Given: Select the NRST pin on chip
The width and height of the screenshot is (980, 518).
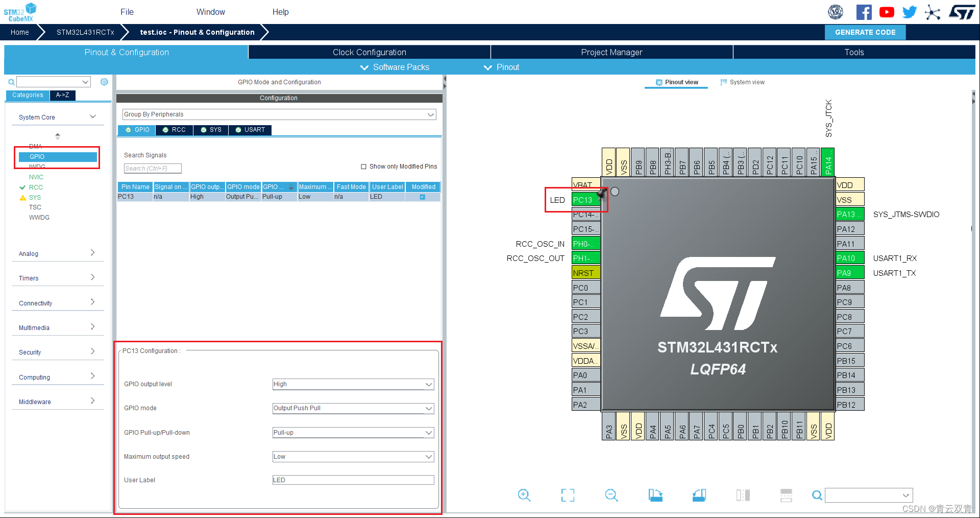Looking at the screenshot, I should (x=586, y=273).
